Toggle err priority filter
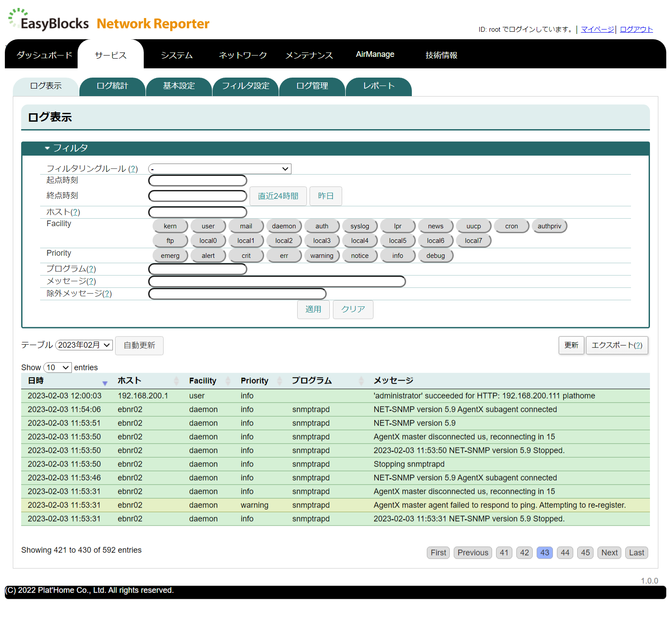 [284, 256]
